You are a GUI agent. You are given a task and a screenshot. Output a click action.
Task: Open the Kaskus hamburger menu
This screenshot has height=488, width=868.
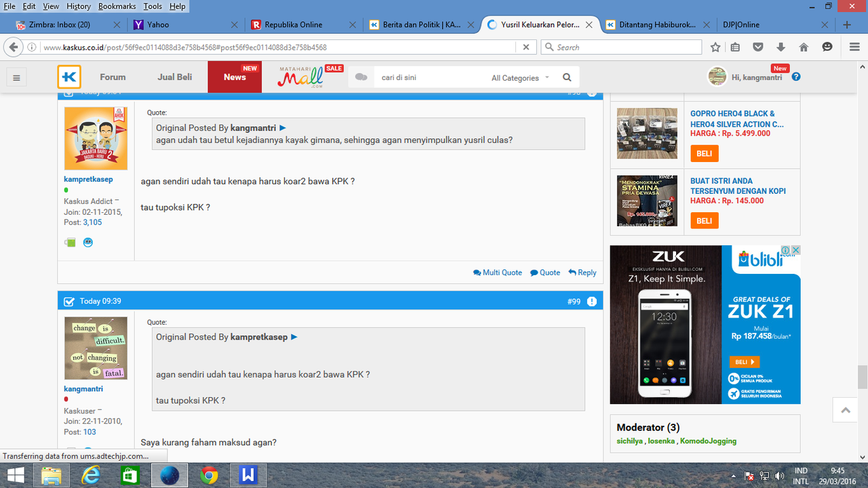pos(17,78)
